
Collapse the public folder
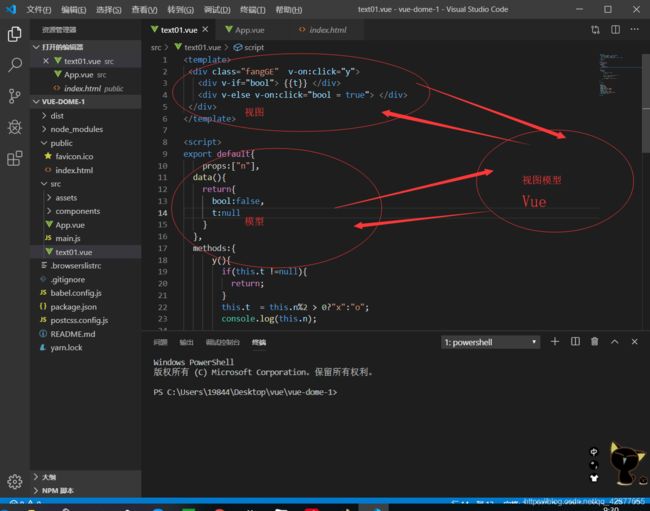click(x=86, y=143)
